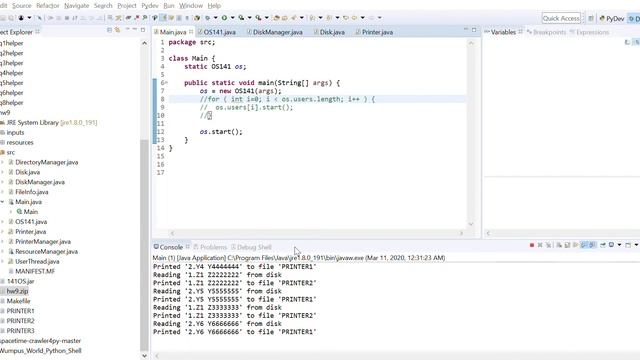Open the Navigate menu
Screen dimensions: 640x360
coord(77,6)
